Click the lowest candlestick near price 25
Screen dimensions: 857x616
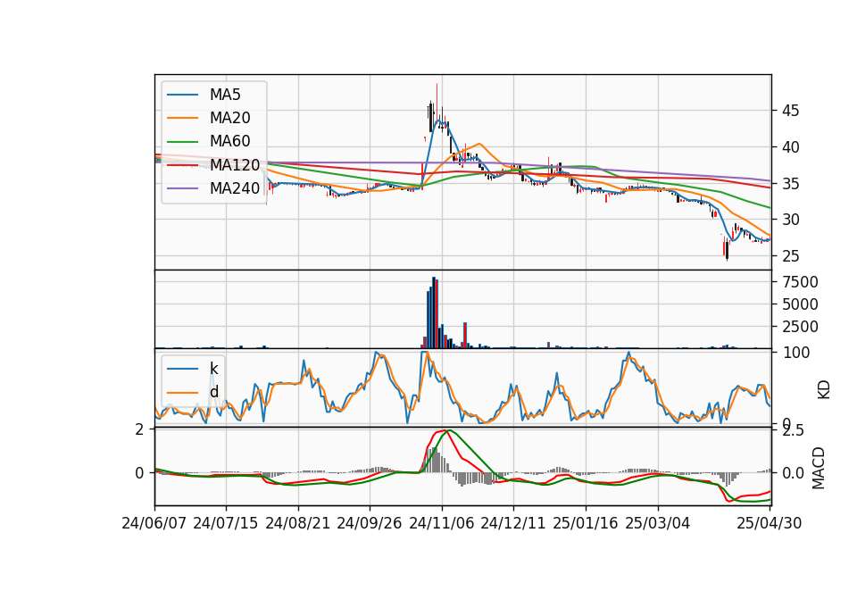coord(727,250)
